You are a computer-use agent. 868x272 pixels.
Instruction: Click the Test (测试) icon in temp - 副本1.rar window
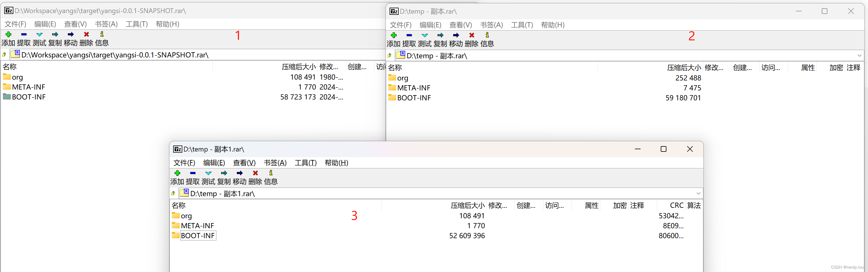coord(208,173)
